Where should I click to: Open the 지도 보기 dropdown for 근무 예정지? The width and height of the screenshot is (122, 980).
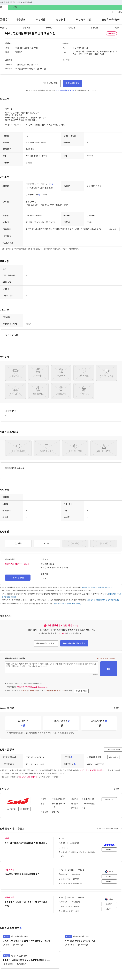tap(114, 229)
